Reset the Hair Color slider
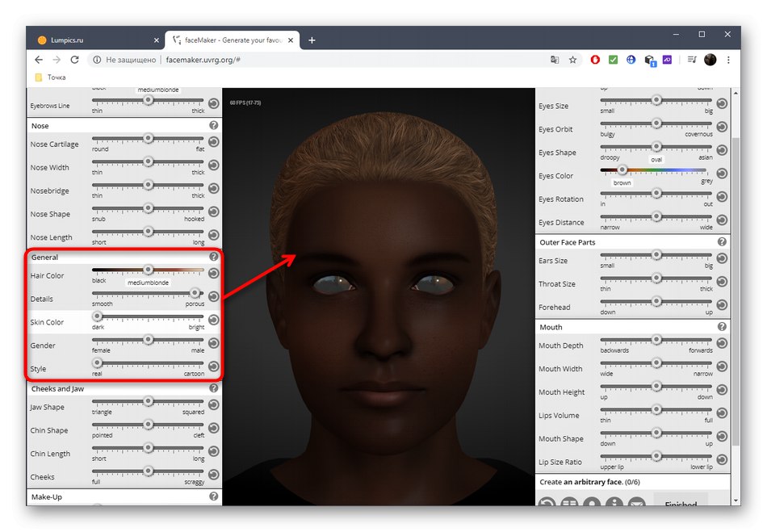The image size is (767, 532). (213, 274)
